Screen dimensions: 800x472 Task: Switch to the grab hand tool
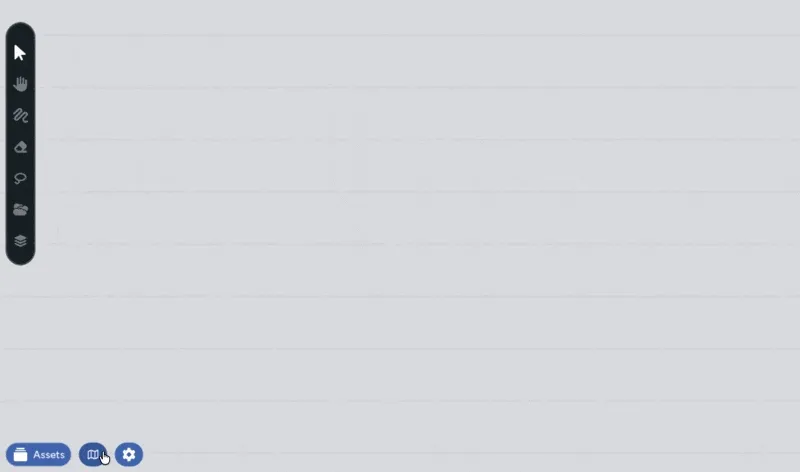tap(20, 84)
